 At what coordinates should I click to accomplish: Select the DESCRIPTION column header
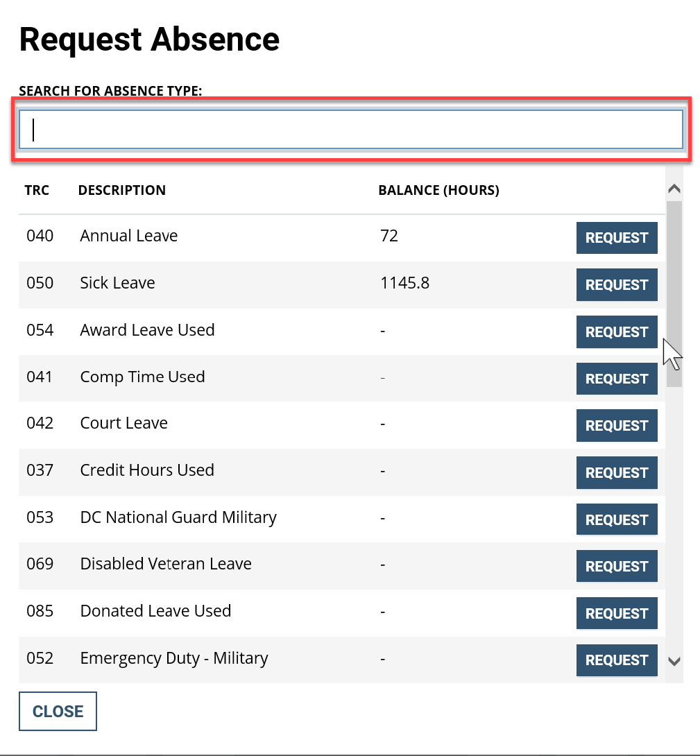(x=121, y=189)
